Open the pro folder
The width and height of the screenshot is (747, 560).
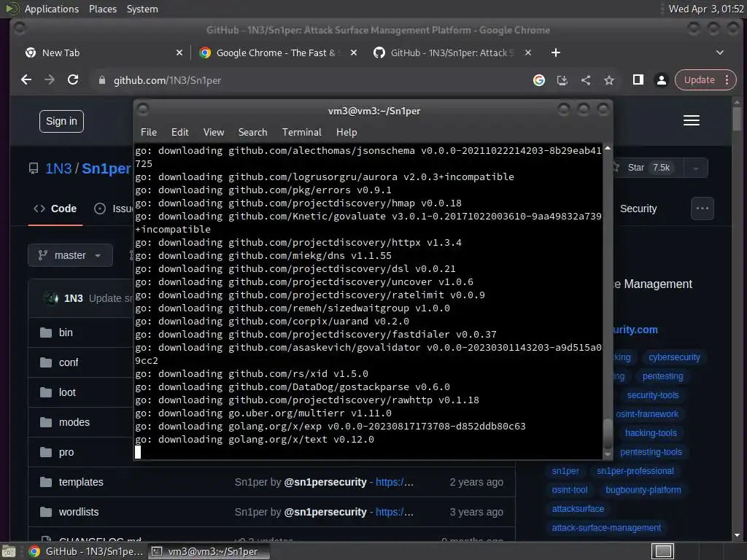point(66,452)
